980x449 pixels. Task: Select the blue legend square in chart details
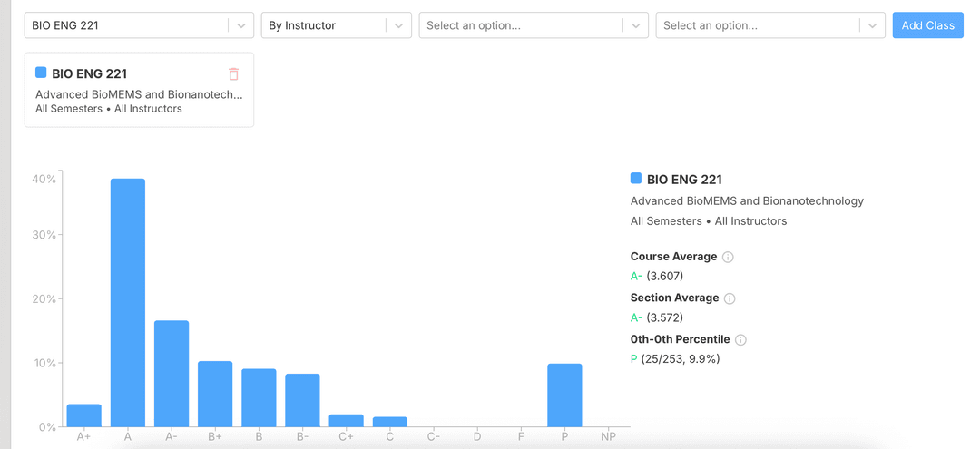click(x=636, y=179)
